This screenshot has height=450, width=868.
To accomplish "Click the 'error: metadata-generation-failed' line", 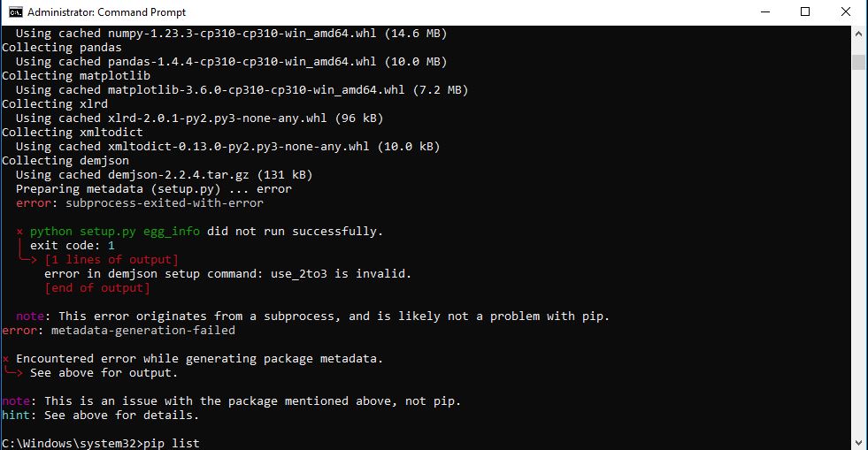I will (x=119, y=330).
